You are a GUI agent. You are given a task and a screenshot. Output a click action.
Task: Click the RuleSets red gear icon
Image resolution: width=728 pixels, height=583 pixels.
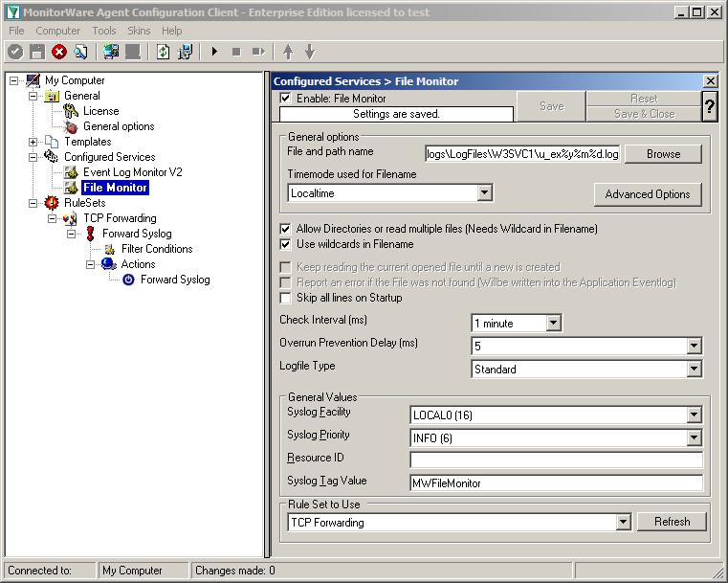coord(52,203)
